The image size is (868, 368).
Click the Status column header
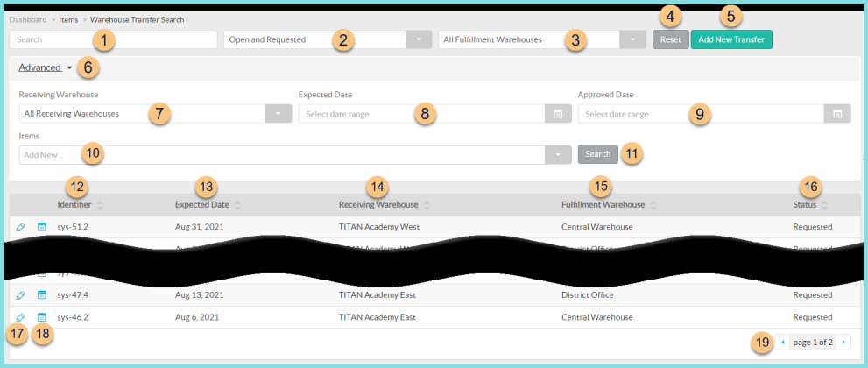point(805,205)
